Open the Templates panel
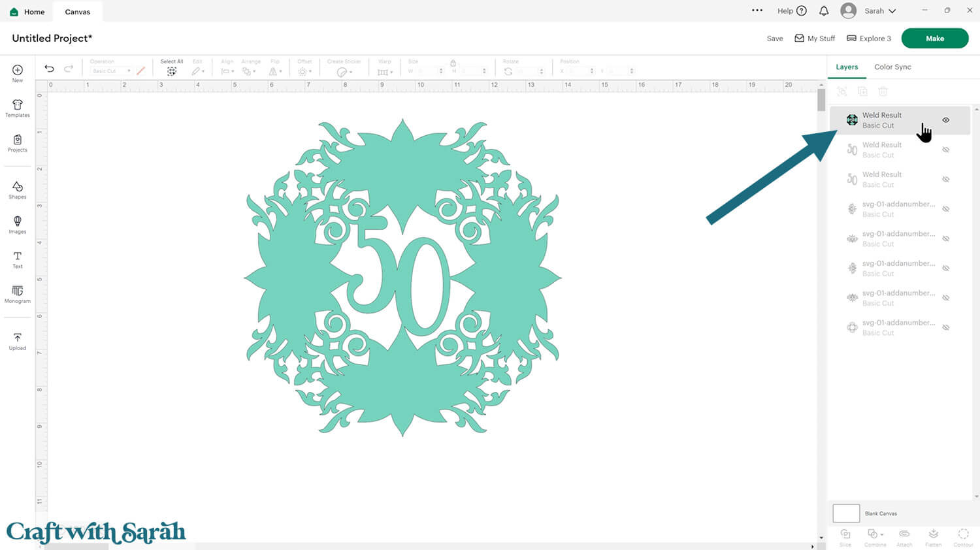This screenshot has height=550, width=980. pos(18,108)
